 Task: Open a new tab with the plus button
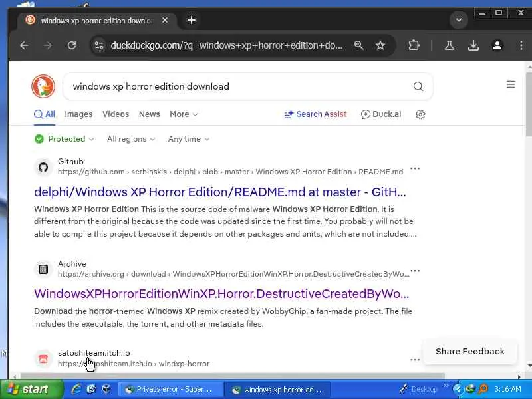pos(192,20)
